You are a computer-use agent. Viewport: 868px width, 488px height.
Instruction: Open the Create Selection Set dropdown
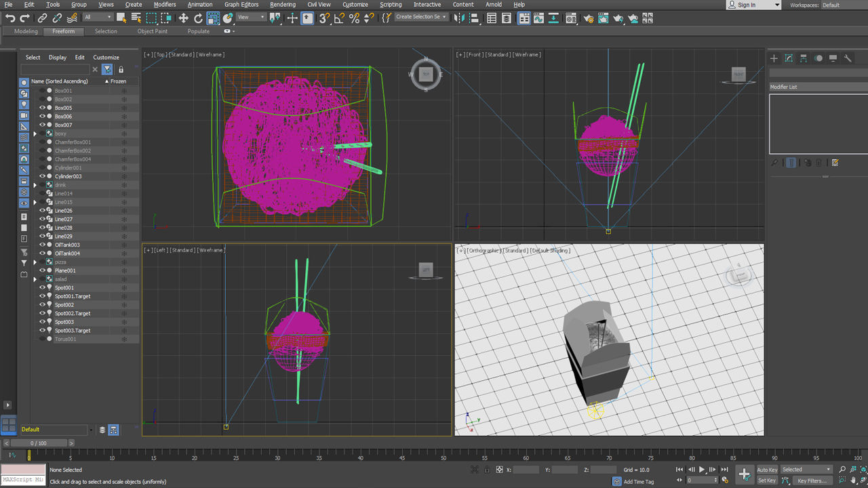click(421, 17)
